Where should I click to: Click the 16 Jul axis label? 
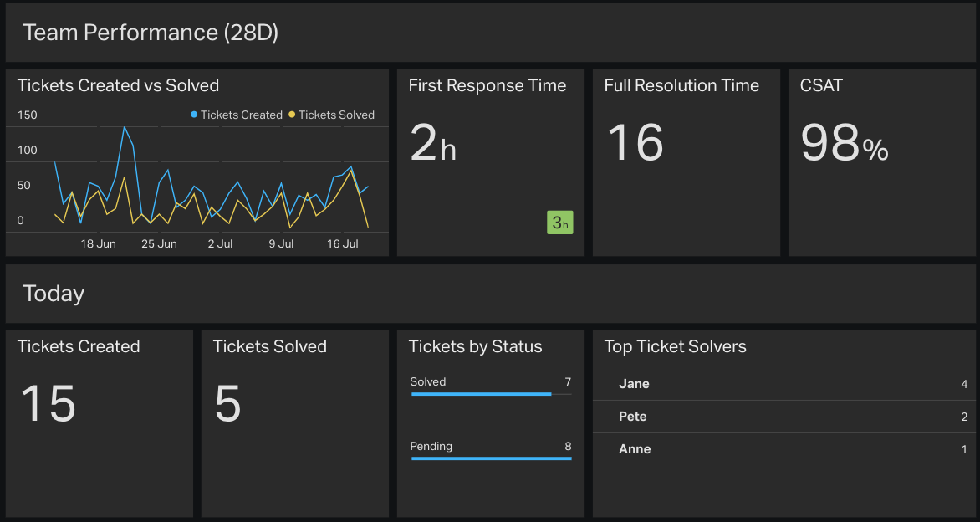tap(341, 243)
